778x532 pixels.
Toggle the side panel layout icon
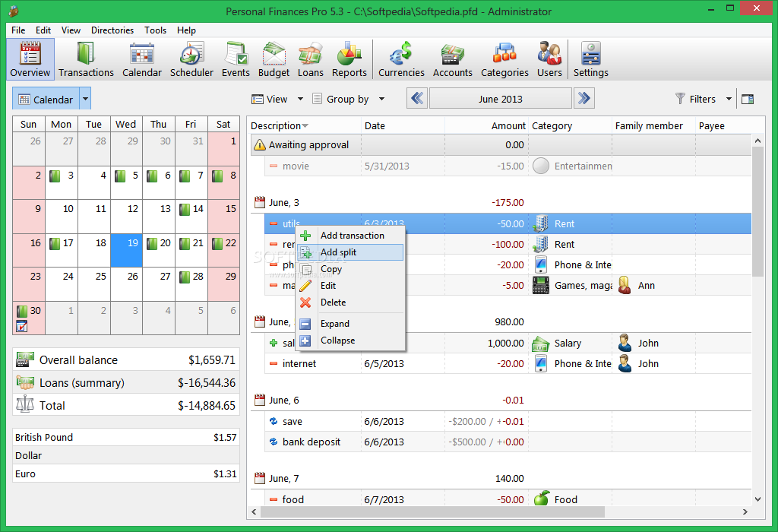(x=748, y=100)
